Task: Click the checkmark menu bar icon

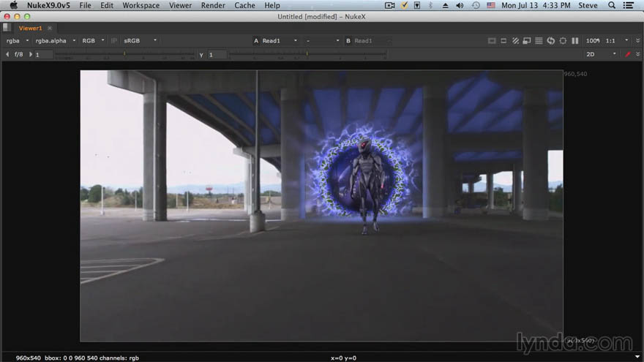Action: [404, 5]
